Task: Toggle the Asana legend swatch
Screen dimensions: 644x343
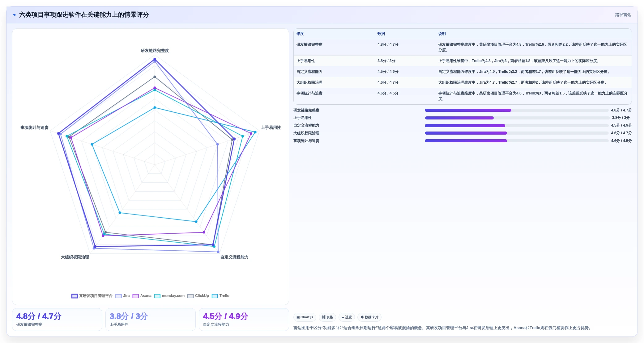Action: click(135, 296)
